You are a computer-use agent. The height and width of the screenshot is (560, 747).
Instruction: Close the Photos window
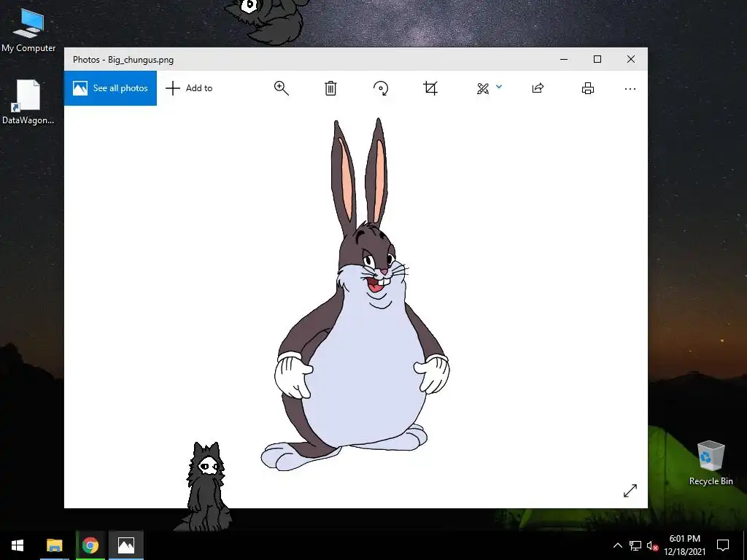click(x=631, y=59)
